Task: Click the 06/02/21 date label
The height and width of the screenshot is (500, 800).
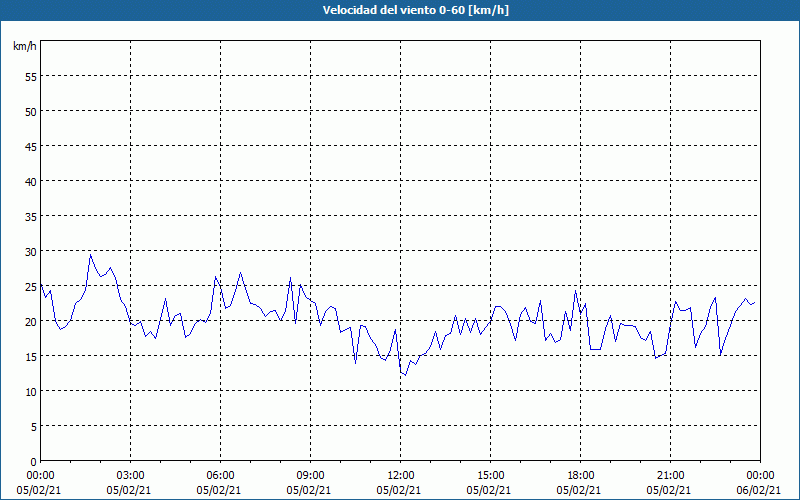Action: tap(760, 490)
